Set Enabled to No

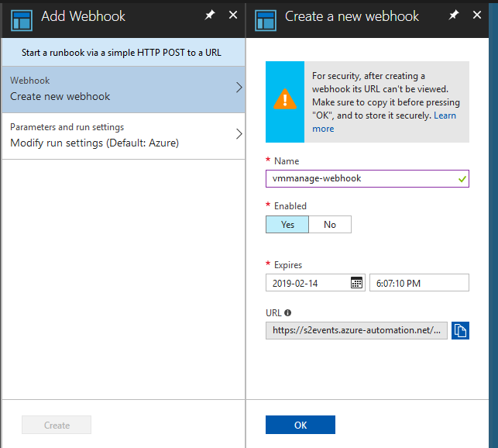(x=330, y=225)
